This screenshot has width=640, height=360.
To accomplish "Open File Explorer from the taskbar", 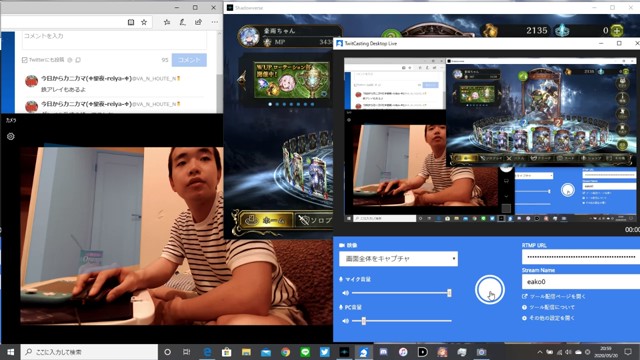I will pyautogui.click(x=246, y=352).
